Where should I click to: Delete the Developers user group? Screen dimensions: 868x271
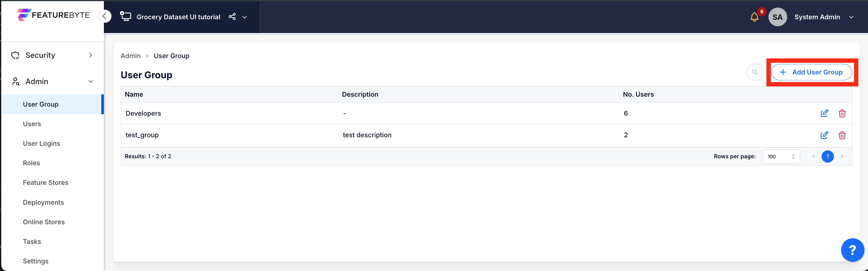pyautogui.click(x=842, y=113)
